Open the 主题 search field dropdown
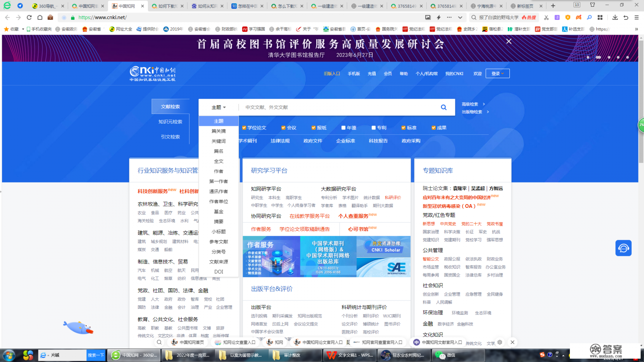Image resolution: width=644 pixels, height=362 pixels. tap(219, 107)
